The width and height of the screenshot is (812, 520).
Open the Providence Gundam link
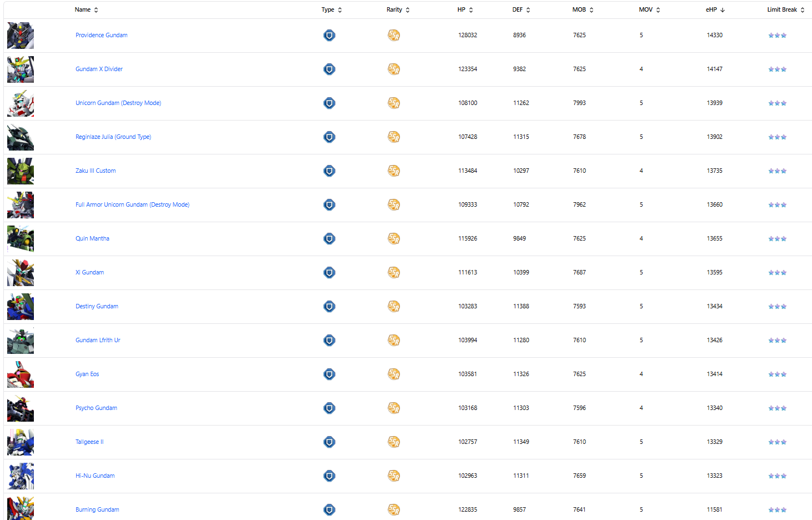pyautogui.click(x=102, y=35)
